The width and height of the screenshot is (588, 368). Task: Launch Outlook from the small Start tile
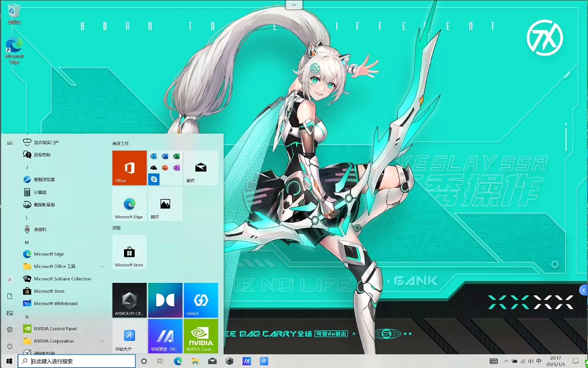pyautogui.click(x=153, y=156)
